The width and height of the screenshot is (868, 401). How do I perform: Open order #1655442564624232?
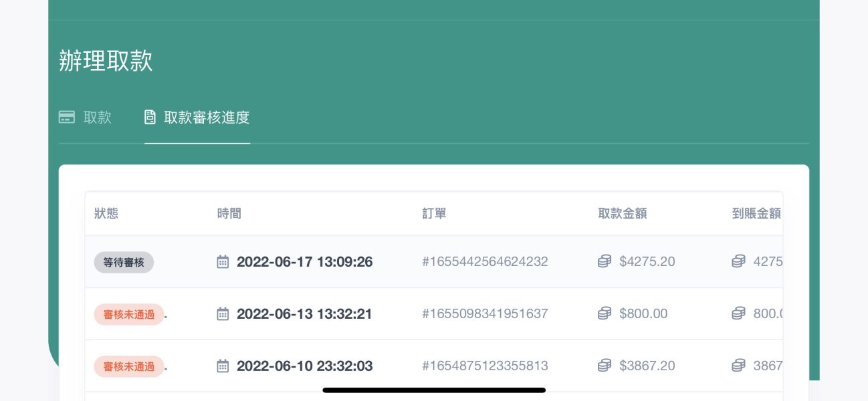485,262
